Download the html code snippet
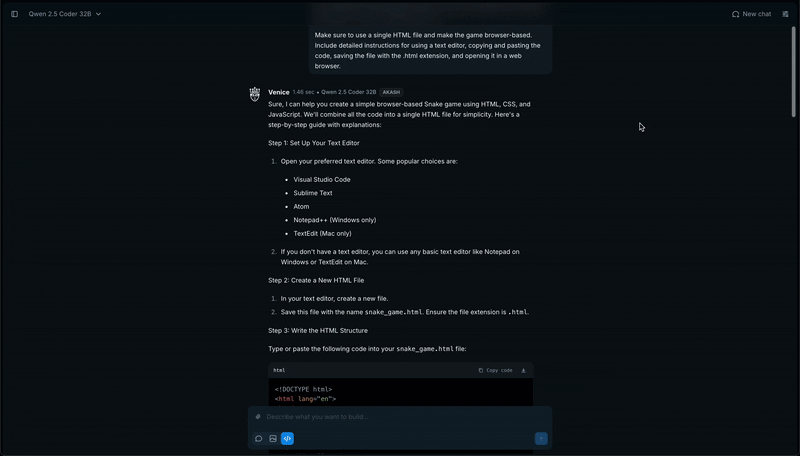The image size is (800, 456). [x=523, y=370]
